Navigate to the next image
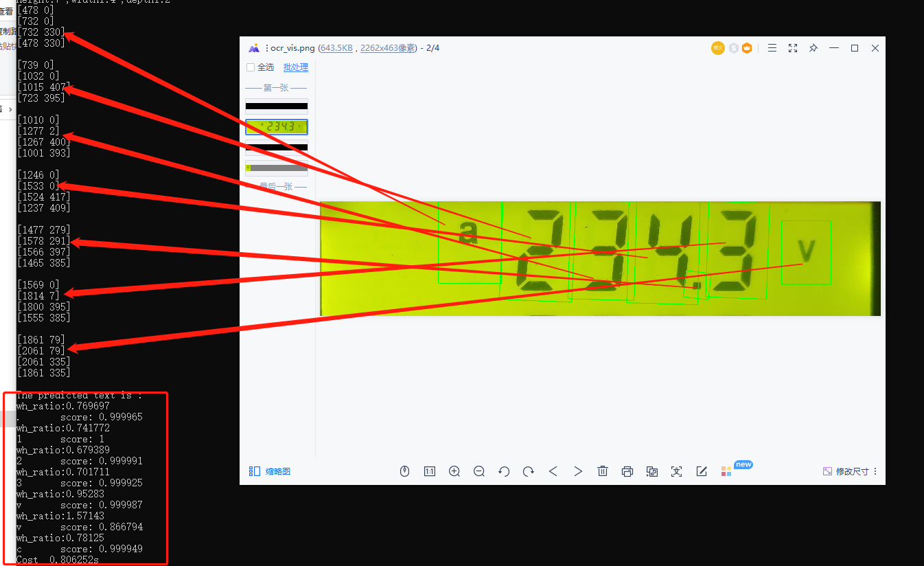This screenshot has width=924, height=566. [x=578, y=471]
